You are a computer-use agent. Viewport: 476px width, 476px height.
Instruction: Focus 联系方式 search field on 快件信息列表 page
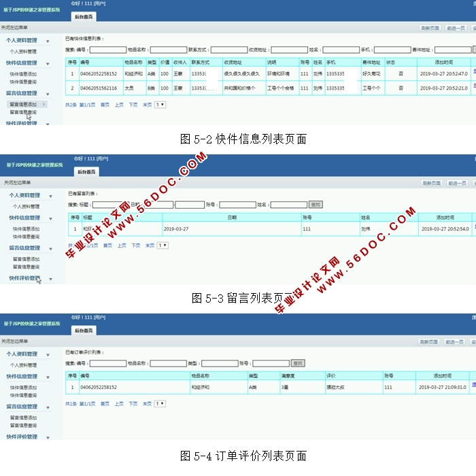(229, 50)
